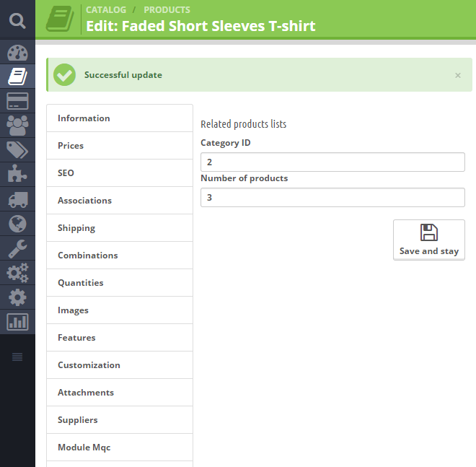
Task: Click the Save and stay button
Action: [x=429, y=240]
